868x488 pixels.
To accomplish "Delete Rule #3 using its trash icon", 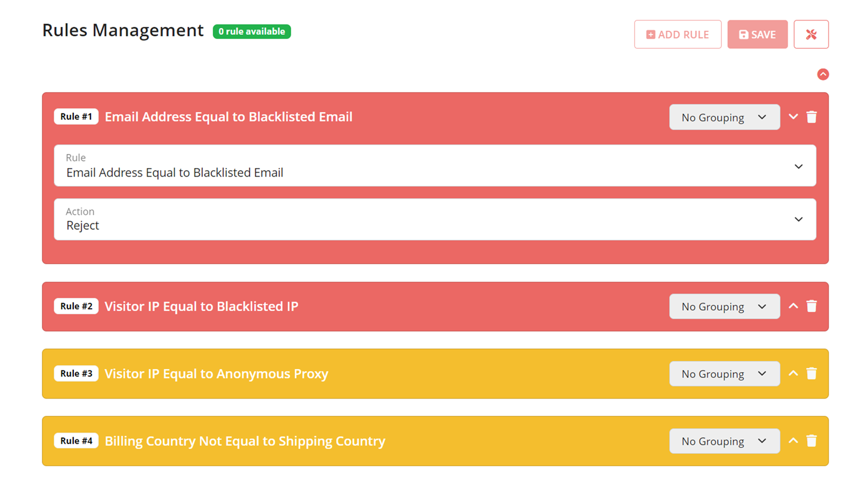I will pos(812,373).
